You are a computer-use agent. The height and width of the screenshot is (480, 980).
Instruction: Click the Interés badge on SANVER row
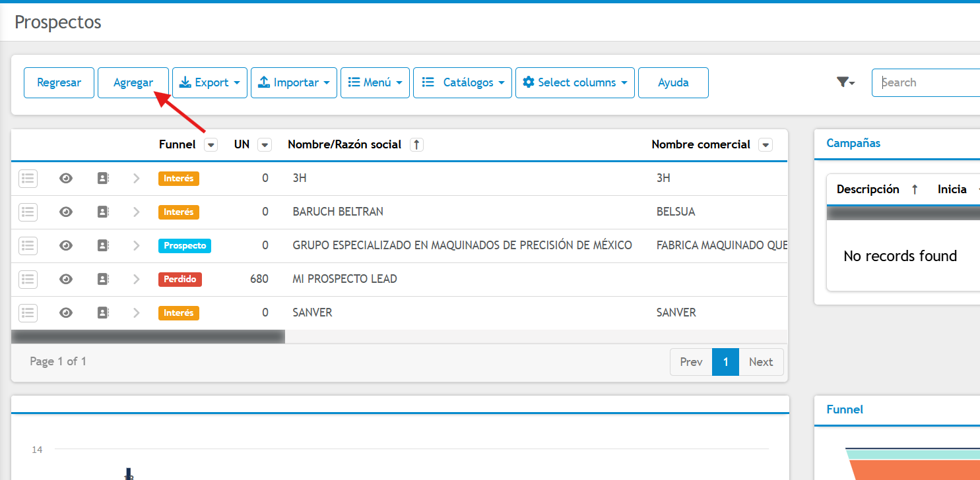178,313
